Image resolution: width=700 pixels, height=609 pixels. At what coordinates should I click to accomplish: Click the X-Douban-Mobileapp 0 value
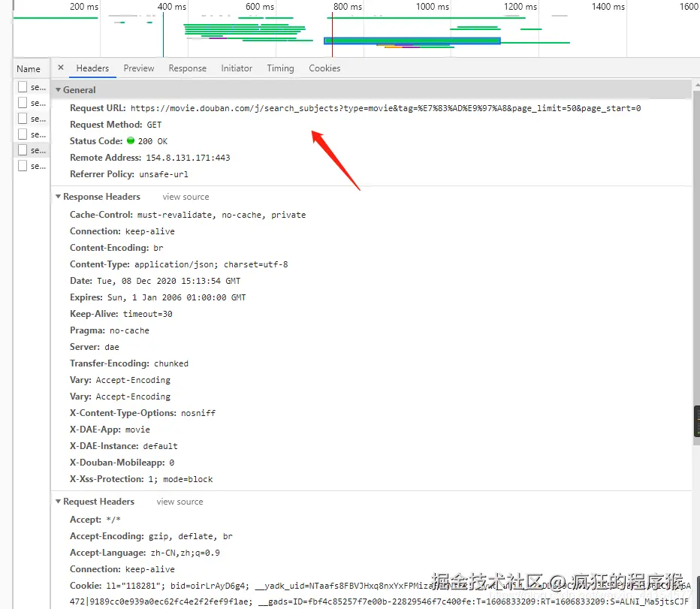coord(172,463)
